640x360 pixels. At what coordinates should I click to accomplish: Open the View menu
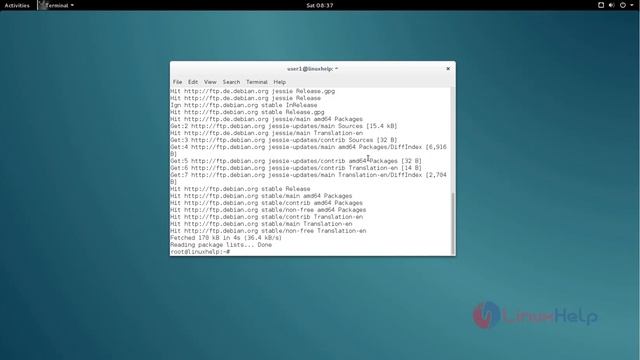click(210, 82)
